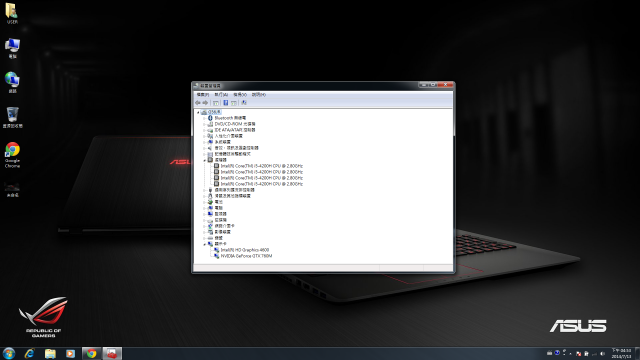Collapse the 處理器 processors category
Image resolution: width=640 pixels, height=360 pixels.
click(204, 160)
